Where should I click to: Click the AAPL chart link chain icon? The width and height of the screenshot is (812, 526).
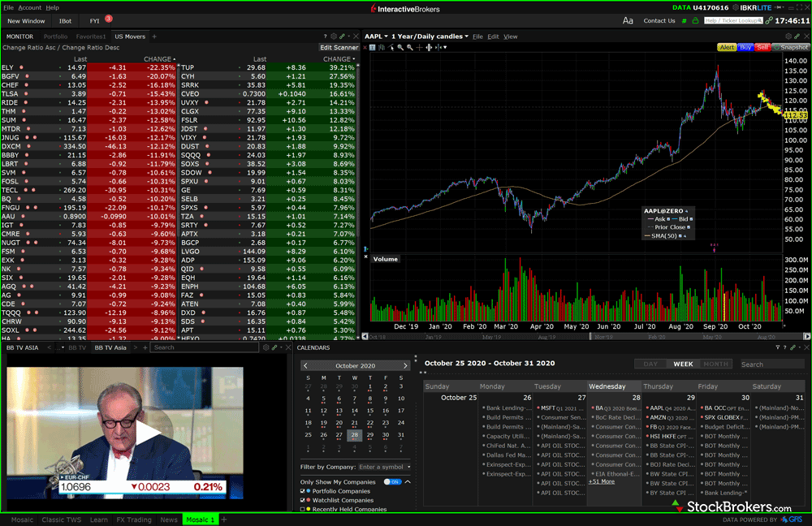797,37
